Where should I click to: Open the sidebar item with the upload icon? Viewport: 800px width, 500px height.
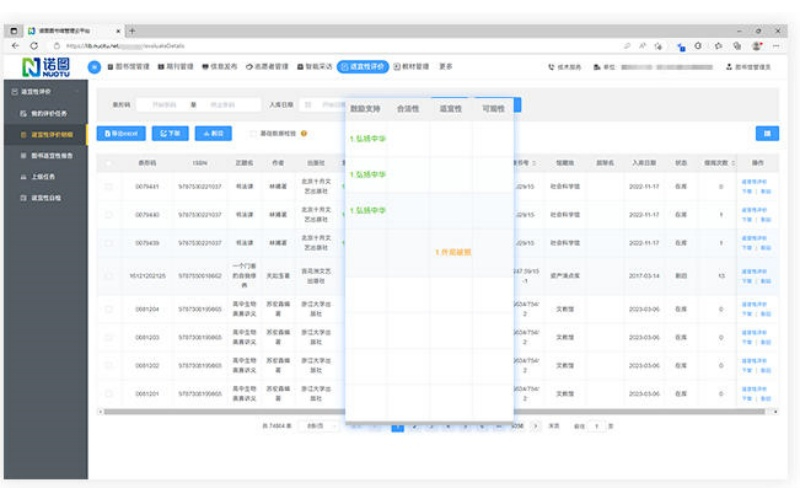pos(45,177)
